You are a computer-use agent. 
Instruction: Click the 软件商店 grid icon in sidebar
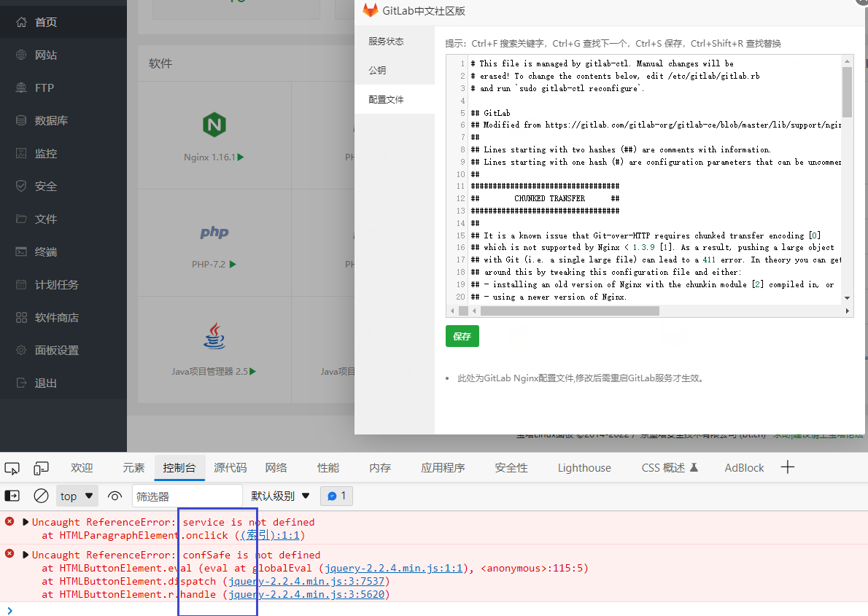coord(21,318)
